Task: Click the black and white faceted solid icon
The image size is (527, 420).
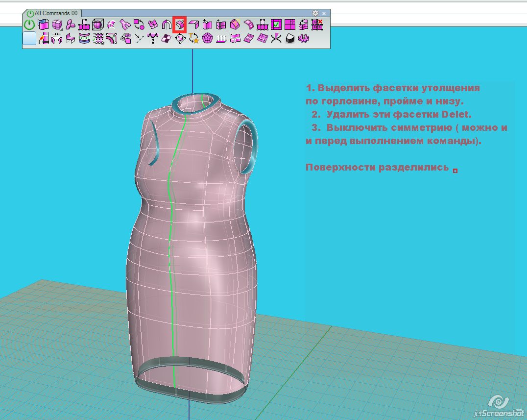Action: tap(289, 39)
